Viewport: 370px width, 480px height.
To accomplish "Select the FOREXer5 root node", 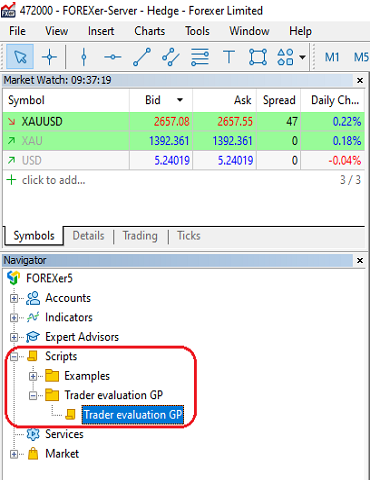I will [49, 278].
